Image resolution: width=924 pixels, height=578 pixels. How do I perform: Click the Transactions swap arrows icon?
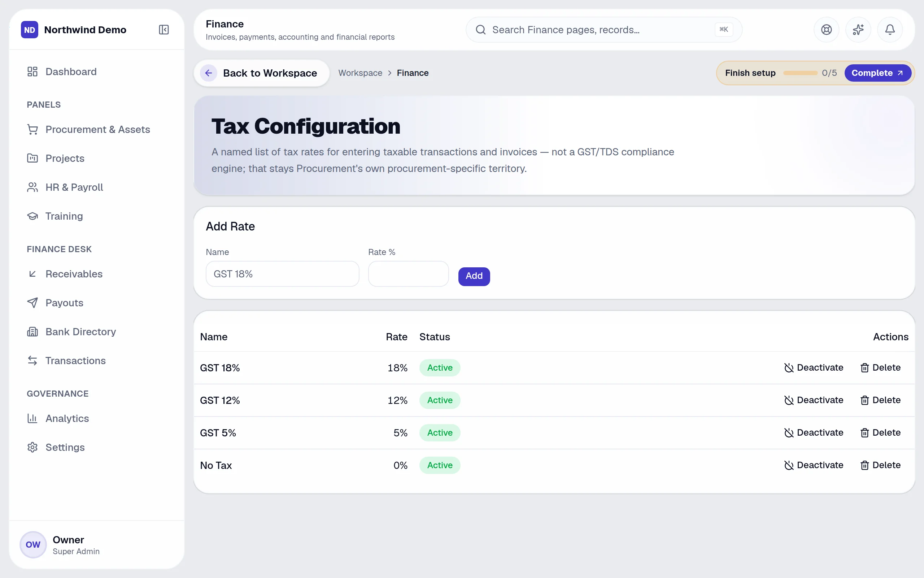click(32, 361)
